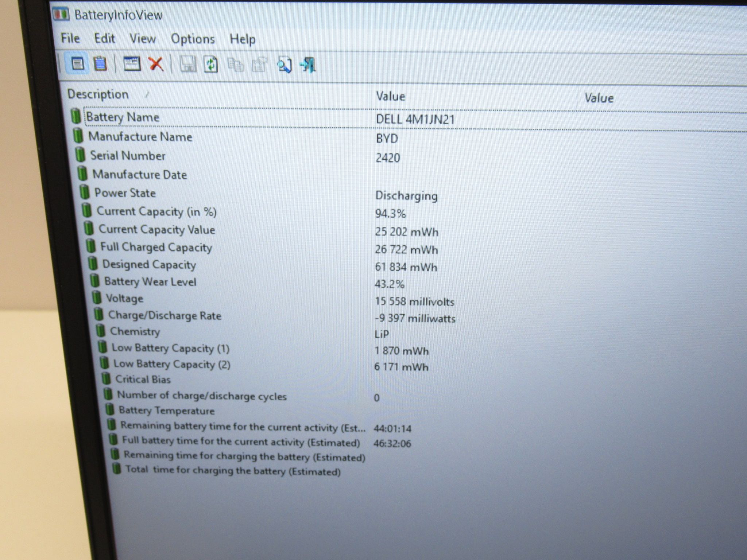The height and width of the screenshot is (560, 747).
Task: Open the Options menu
Action: [193, 39]
